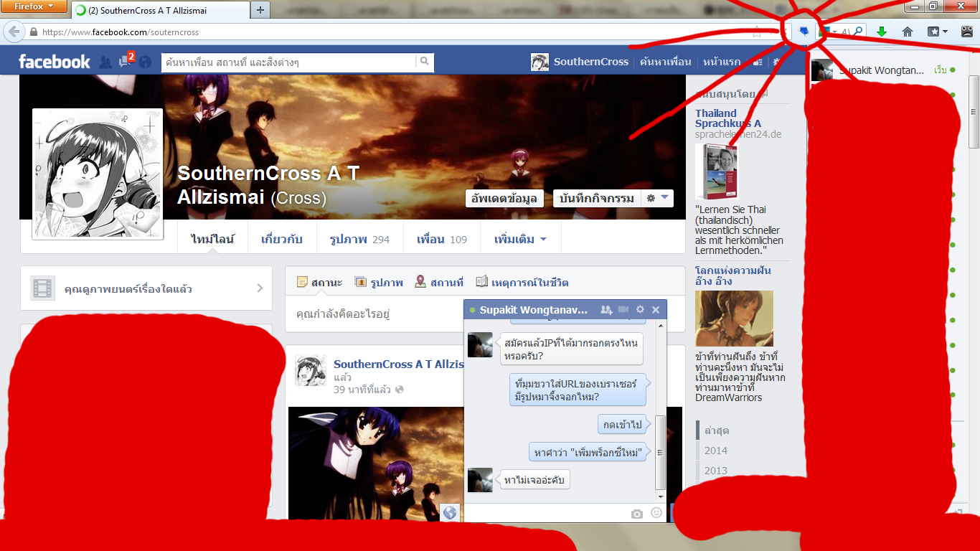The image size is (980, 551).
Task: Open messages icon with 2 badge
Action: [126, 62]
